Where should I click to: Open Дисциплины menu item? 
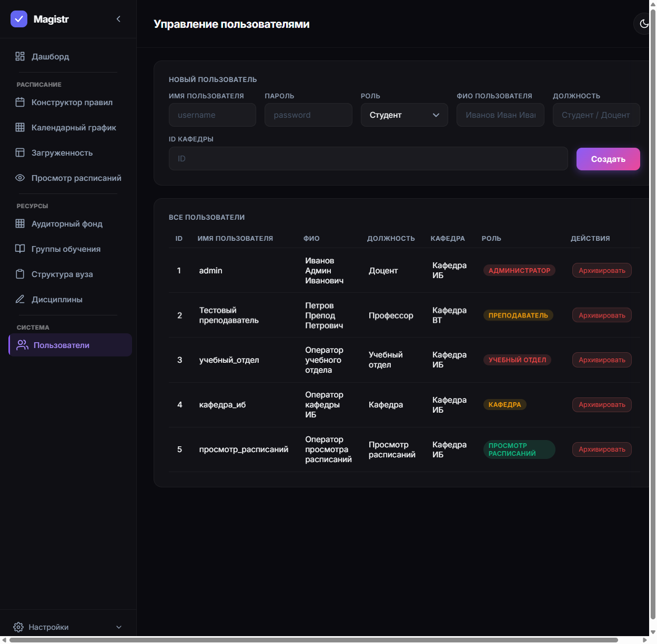[57, 300]
